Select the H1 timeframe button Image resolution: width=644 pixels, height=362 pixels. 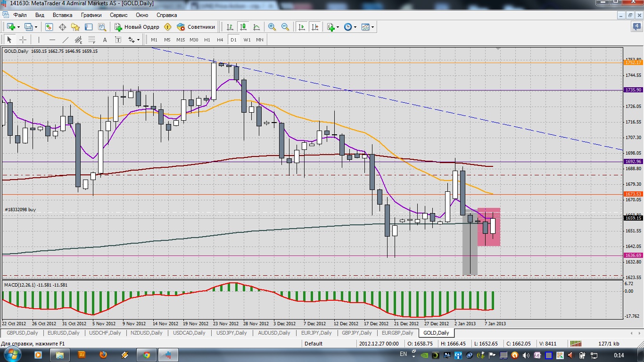pyautogui.click(x=207, y=40)
